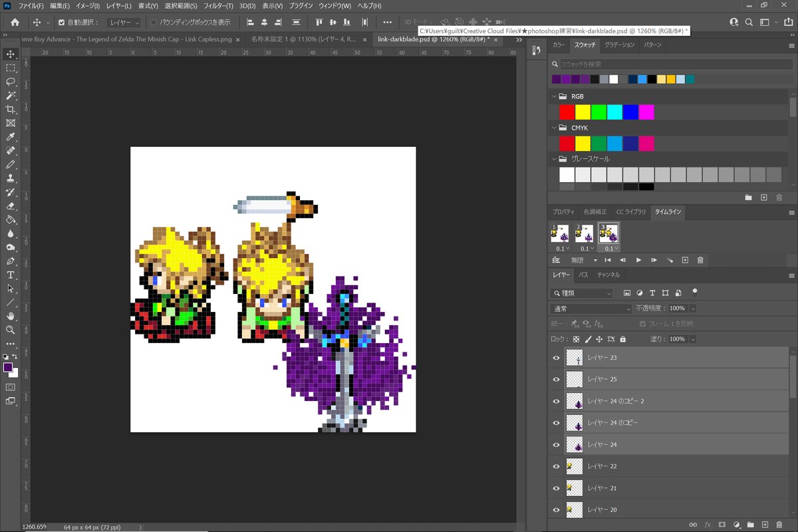
Task: Open 塗り fill percentage dropdown arrow
Action: 693,339
